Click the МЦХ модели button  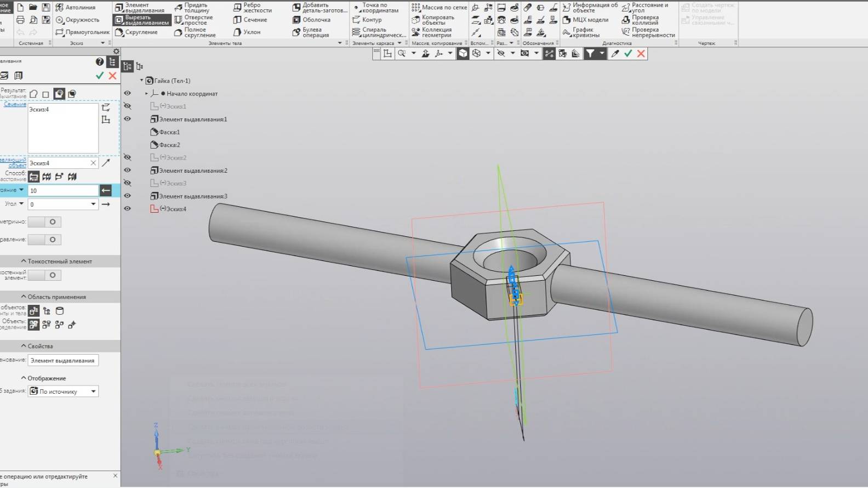(x=585, y=20)
